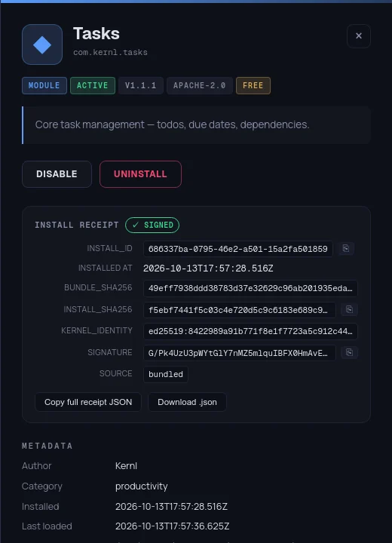The image size is (392, 543).
Task: Select the BUNDLE_SHA256 hash field
Action: 250,288
